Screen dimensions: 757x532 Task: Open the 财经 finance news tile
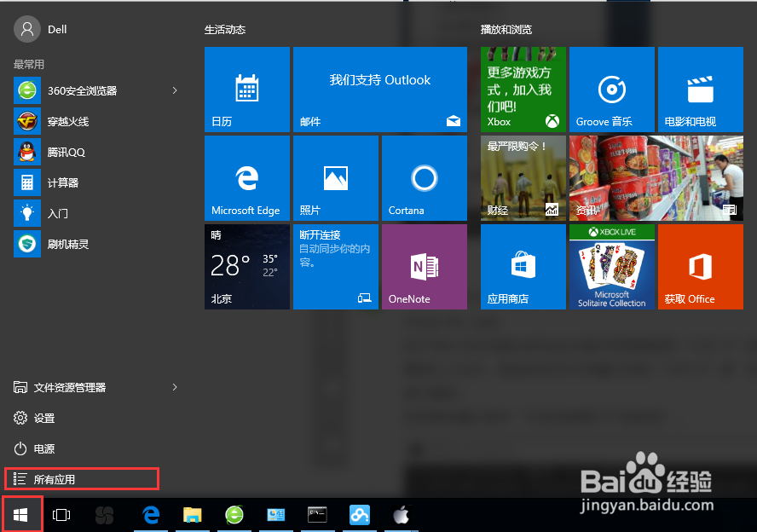pos(523,178)
